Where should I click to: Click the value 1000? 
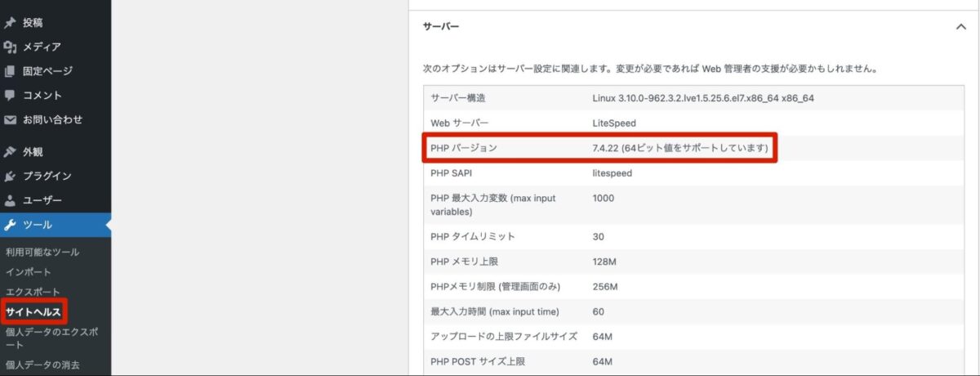click(x=604, y=198)
